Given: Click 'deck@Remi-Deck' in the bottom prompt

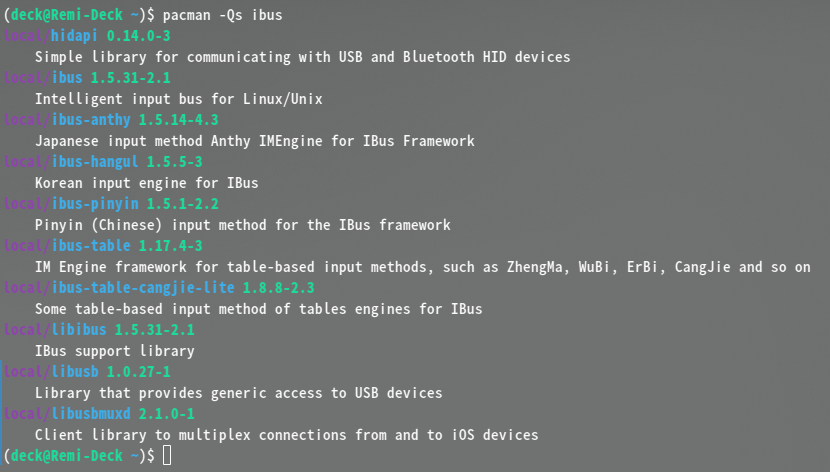Looking at the screenshot, I should point(67,456).
